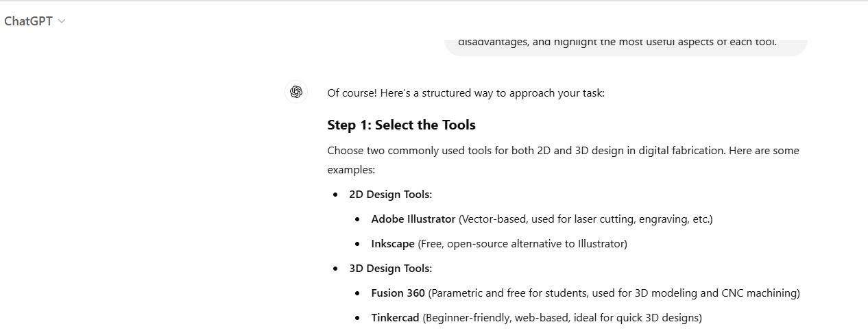Click the 'Beginner-friendly, web-based' description
Viewport: 868px width, 333px height.
[562, 318]
